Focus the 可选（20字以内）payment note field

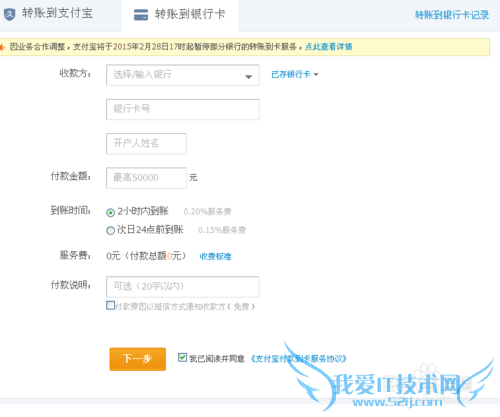pyautogui.click(x=183, y=287)
